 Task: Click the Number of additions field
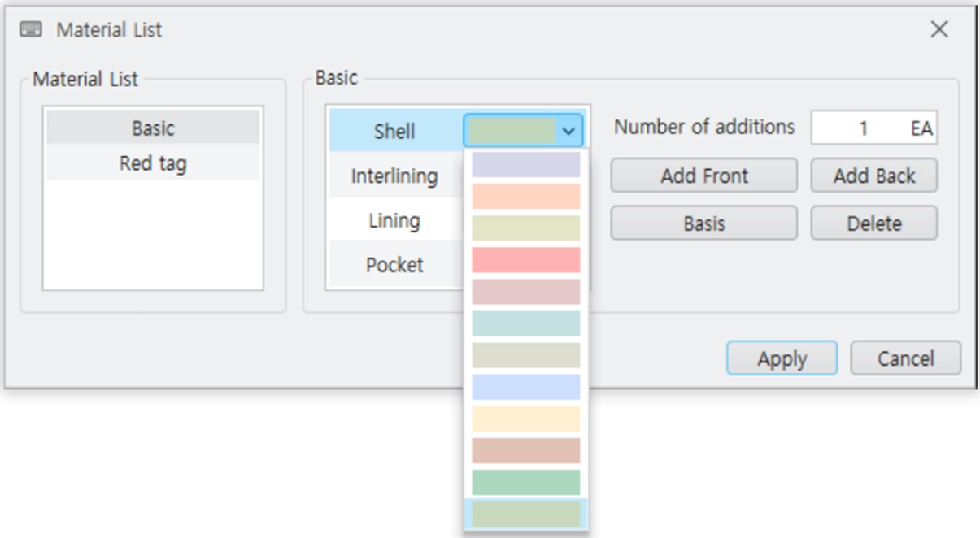click(874, 128)
